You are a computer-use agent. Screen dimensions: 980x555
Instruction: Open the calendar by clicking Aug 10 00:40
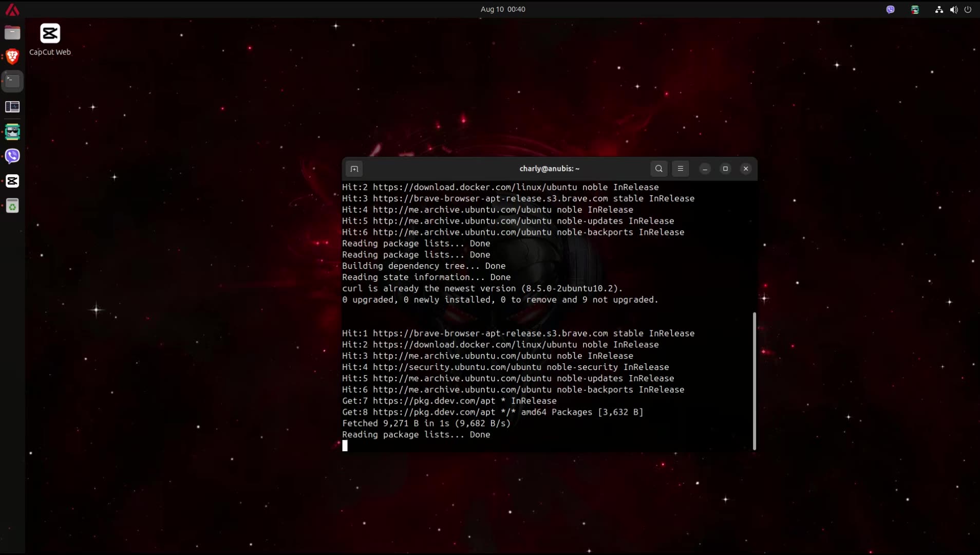[x=502, y=9]
